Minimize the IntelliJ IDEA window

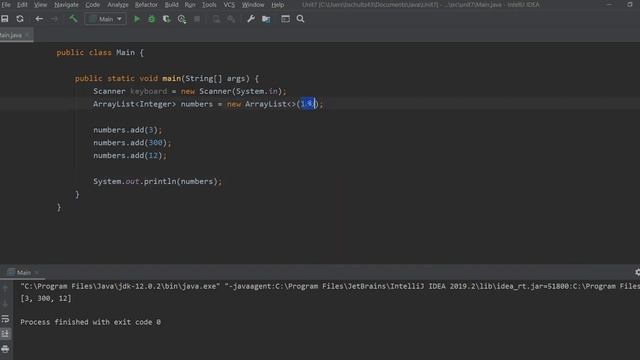pos(609,4)
